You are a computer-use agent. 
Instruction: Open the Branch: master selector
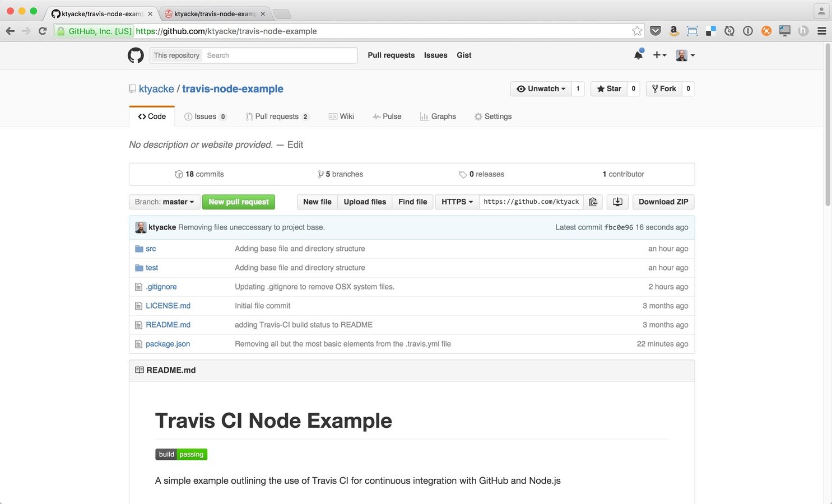[x=164, y=202]
